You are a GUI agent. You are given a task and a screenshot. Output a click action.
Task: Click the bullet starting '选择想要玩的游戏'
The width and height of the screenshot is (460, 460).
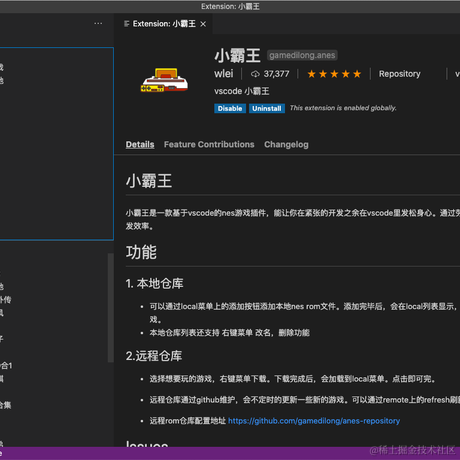pos(292,379)
